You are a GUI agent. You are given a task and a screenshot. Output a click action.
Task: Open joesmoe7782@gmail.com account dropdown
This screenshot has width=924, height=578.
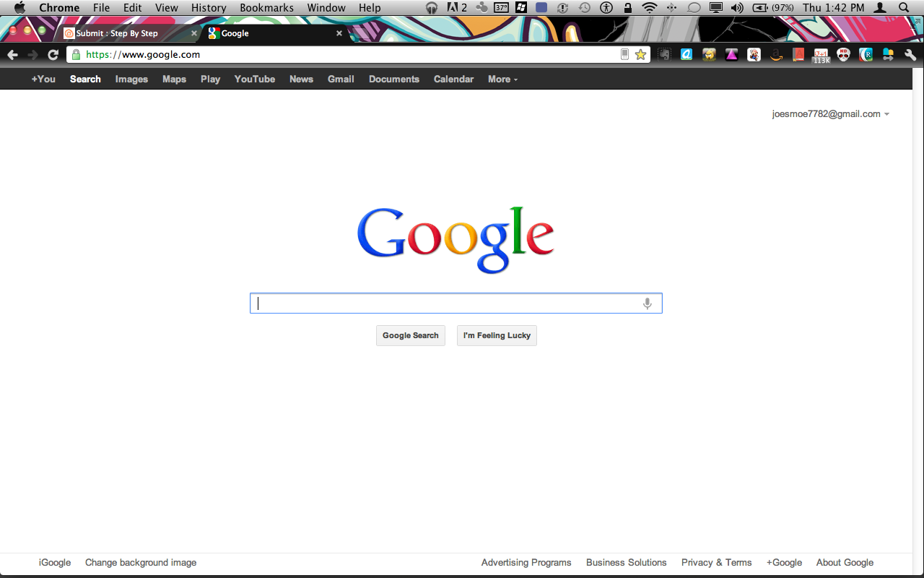(830, 114)
